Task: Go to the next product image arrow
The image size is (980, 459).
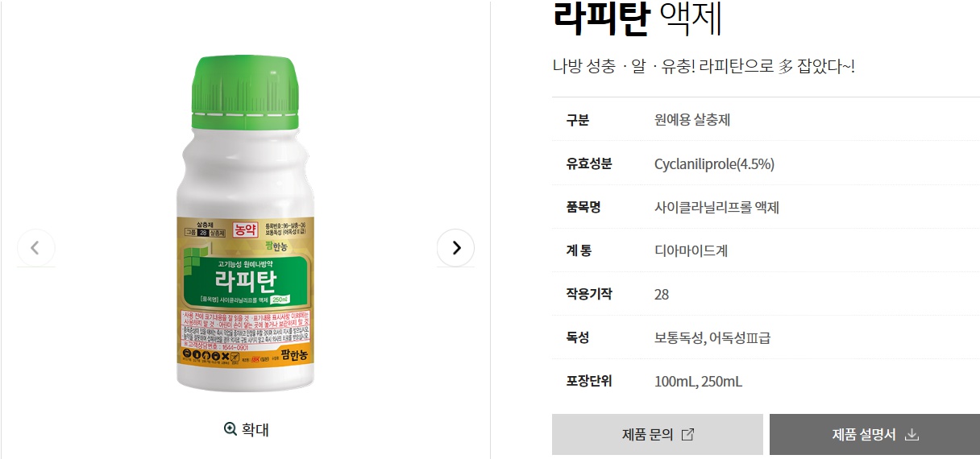Action: [x=456, y=248]
